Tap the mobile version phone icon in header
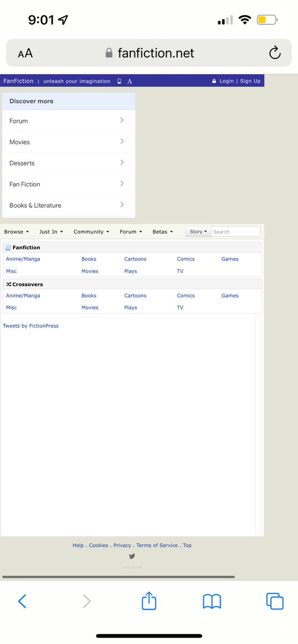The height and width of the screenshot is (644, 298). click(119, 81)
